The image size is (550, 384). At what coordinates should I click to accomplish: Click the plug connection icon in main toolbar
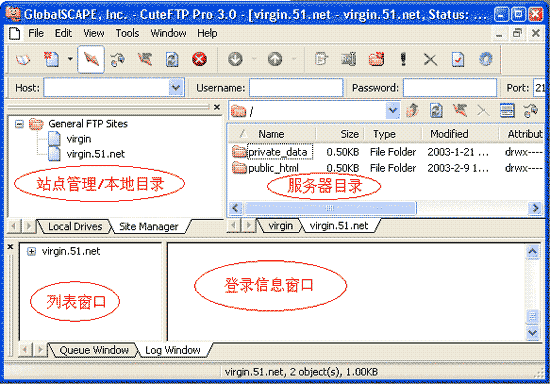pyautogui.click(x=118, y=60)
